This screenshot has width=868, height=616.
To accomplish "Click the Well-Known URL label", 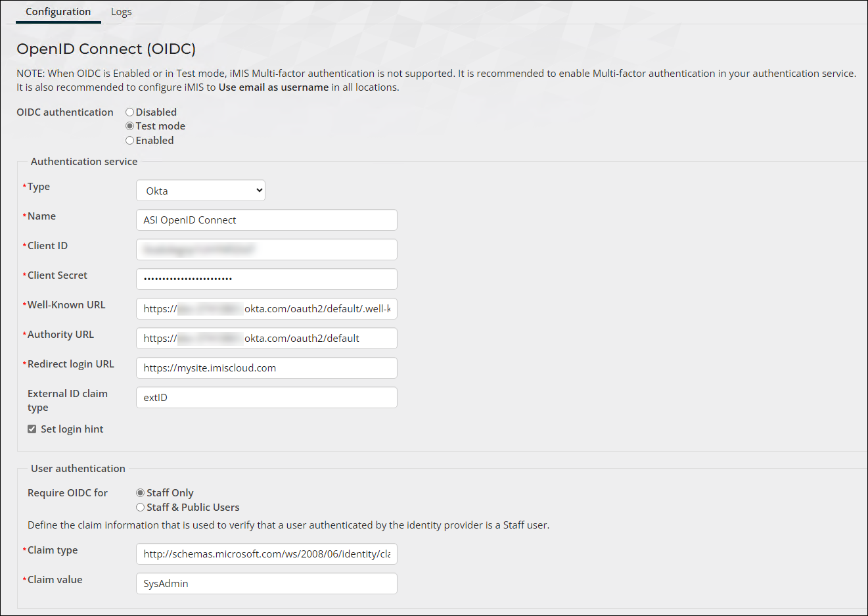I will [x=66, y=305].
